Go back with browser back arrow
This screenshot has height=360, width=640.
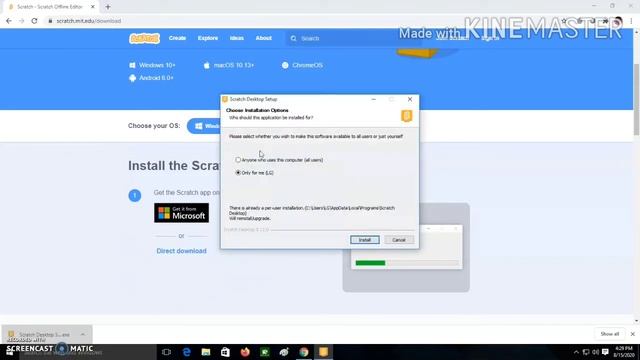(x=9, y=21)
